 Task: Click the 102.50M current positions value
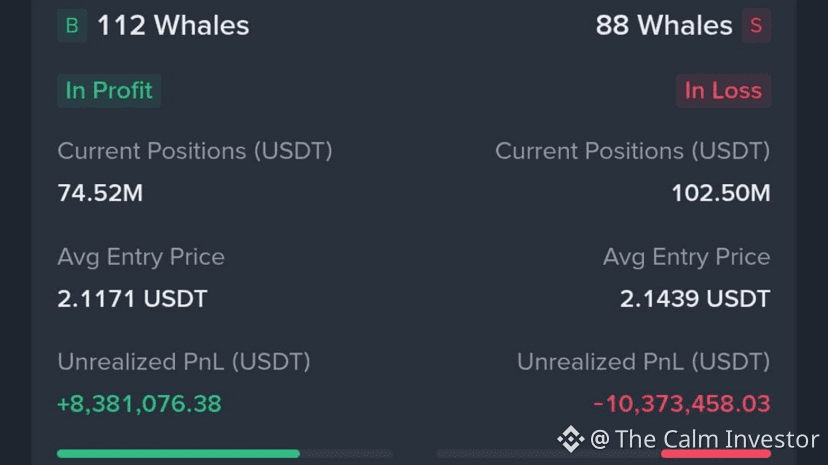click(x=720, y=193)
